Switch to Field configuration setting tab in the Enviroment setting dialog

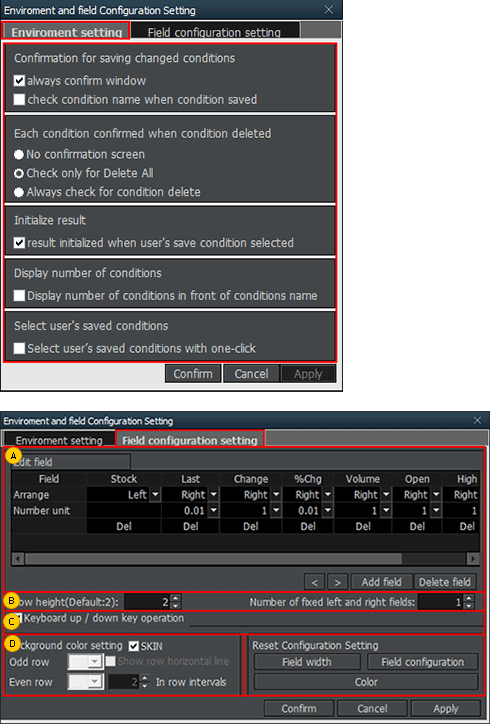(x=214, y=32)
